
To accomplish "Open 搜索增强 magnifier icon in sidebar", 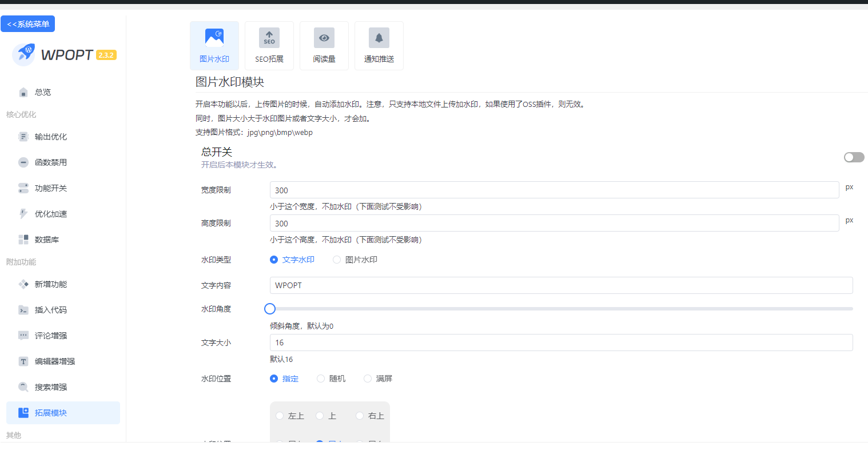I will (23, 387).
